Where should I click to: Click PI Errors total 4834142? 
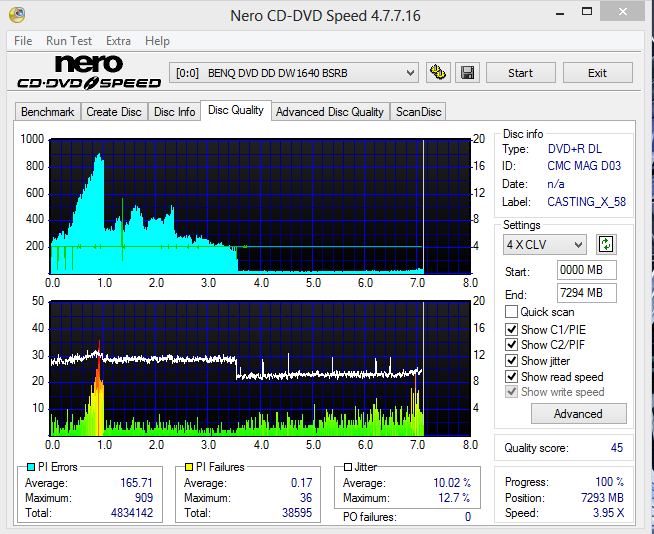point(132,513)
